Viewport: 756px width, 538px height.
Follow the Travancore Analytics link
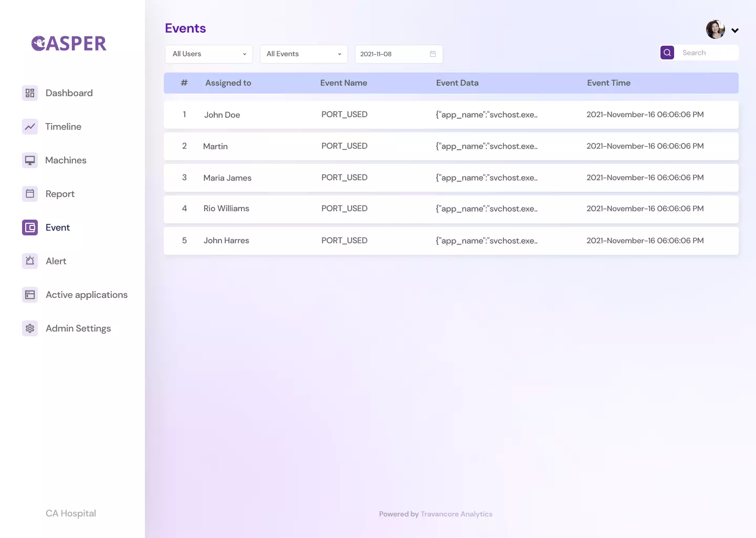456,514
